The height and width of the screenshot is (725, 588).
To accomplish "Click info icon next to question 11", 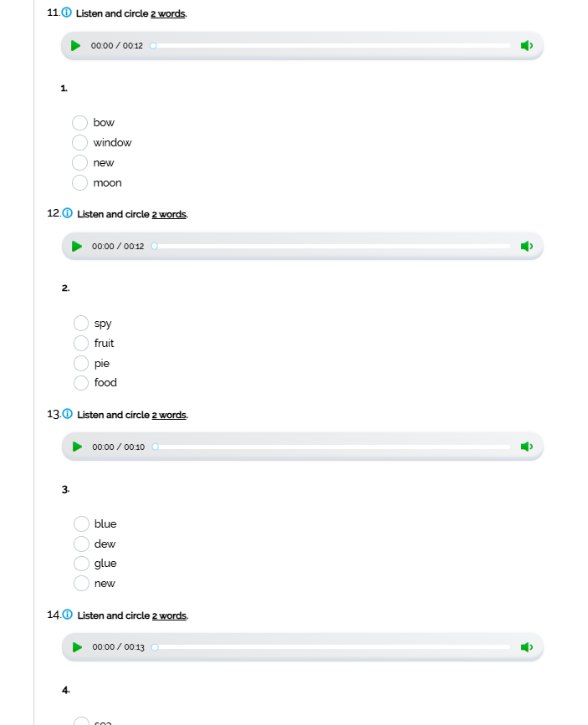I will 67,13.
